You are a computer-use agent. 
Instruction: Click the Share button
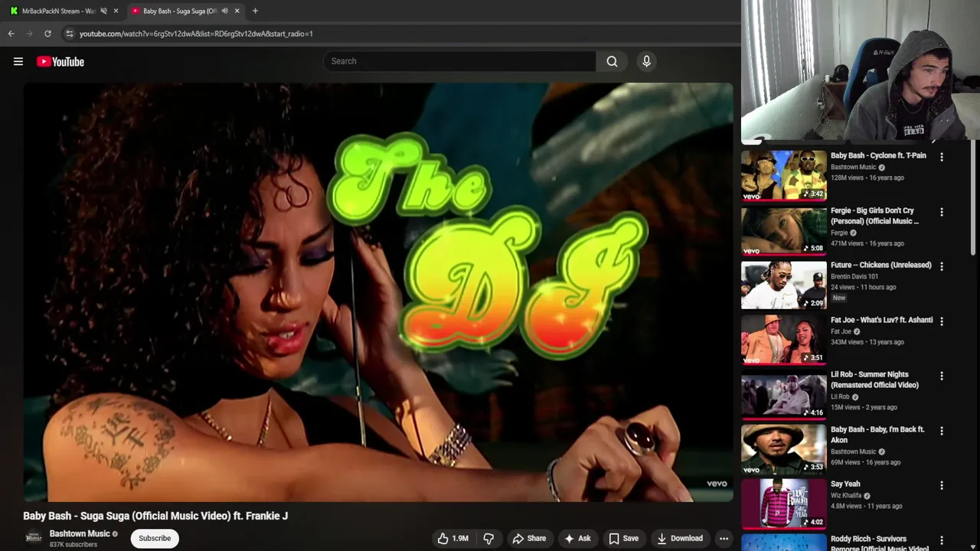tap(529, 538)
